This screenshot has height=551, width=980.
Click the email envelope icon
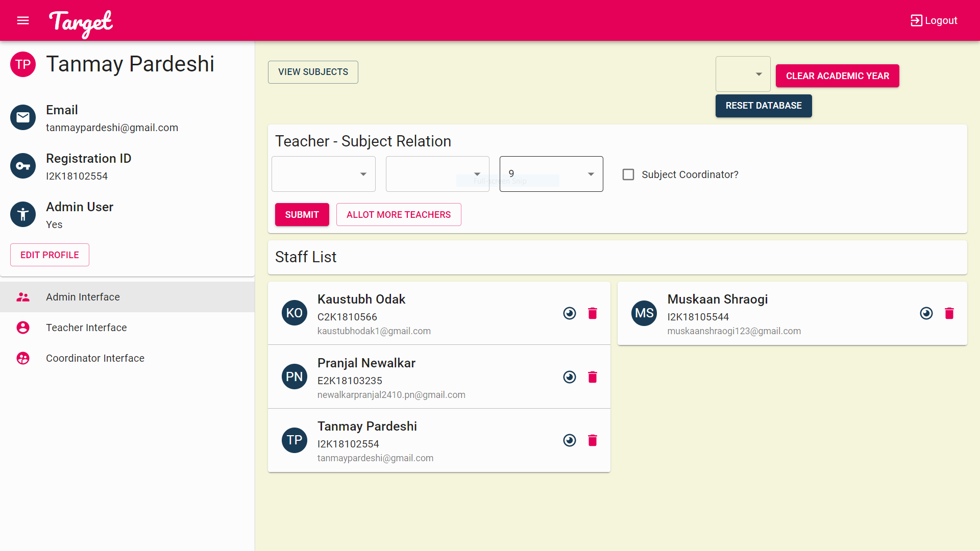23,117
